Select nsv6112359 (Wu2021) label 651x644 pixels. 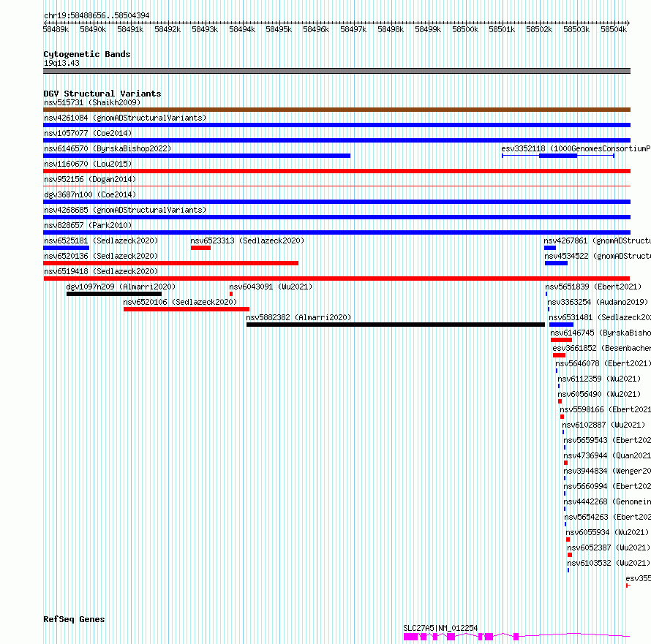coord(599,379)
